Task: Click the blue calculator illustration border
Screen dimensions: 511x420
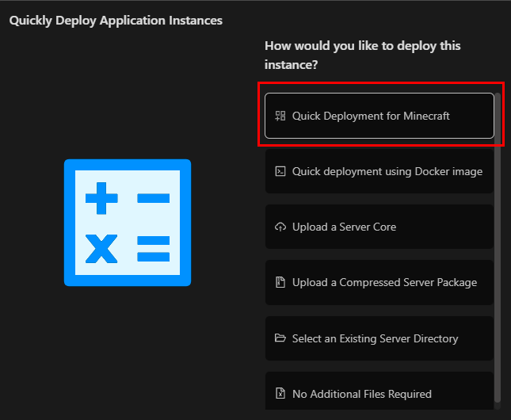Action: pos(68,223)
